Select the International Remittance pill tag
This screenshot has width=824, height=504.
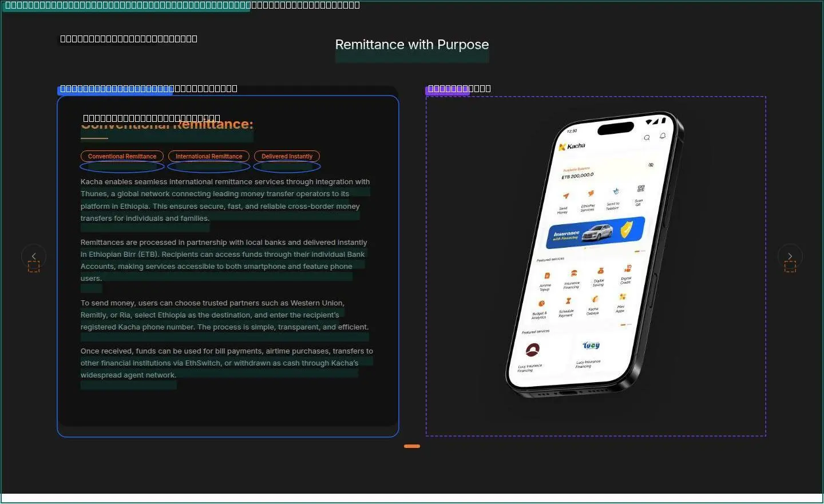209,156
